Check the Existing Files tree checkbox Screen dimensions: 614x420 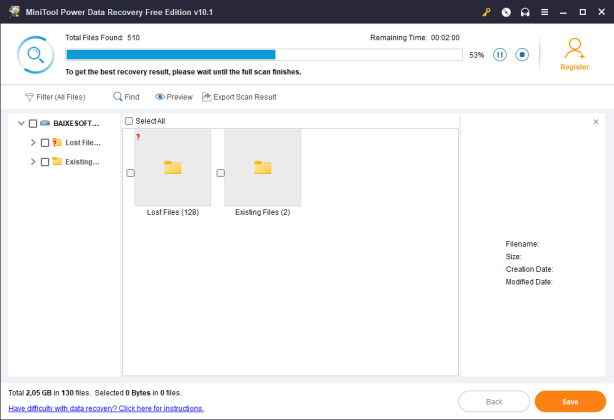(45, 162)
